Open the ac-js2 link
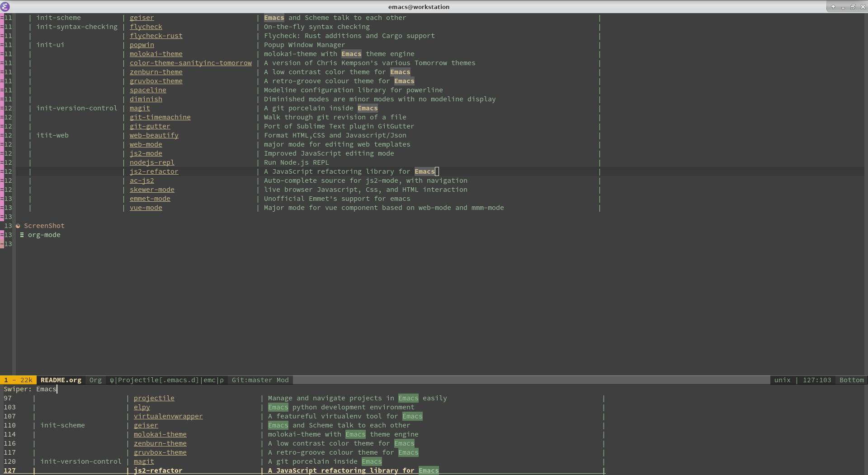This screenshot has width=868, height=475. coord(142,180)
